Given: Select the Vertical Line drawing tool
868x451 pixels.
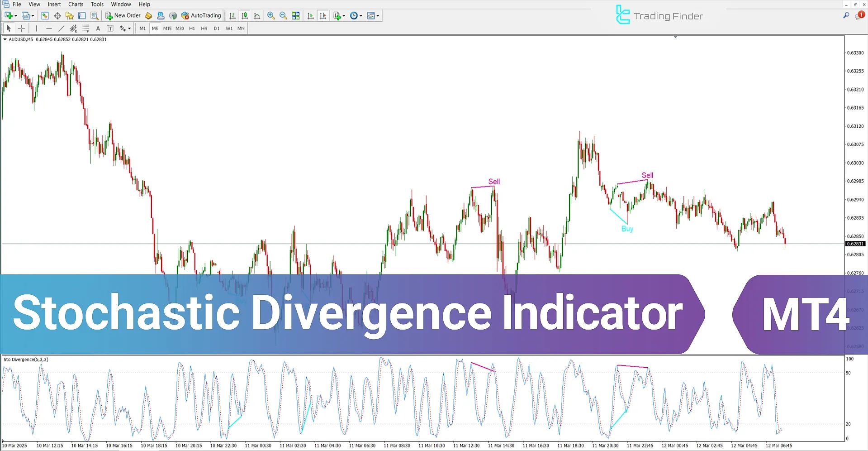Looking at the screenshot, I should tap(37, 29).
